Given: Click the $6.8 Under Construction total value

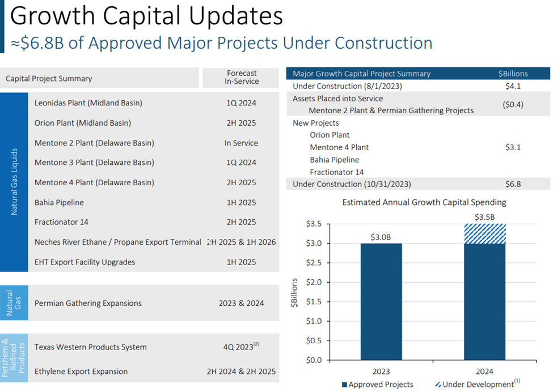Looking at the screenshot, I should (513, 184).
